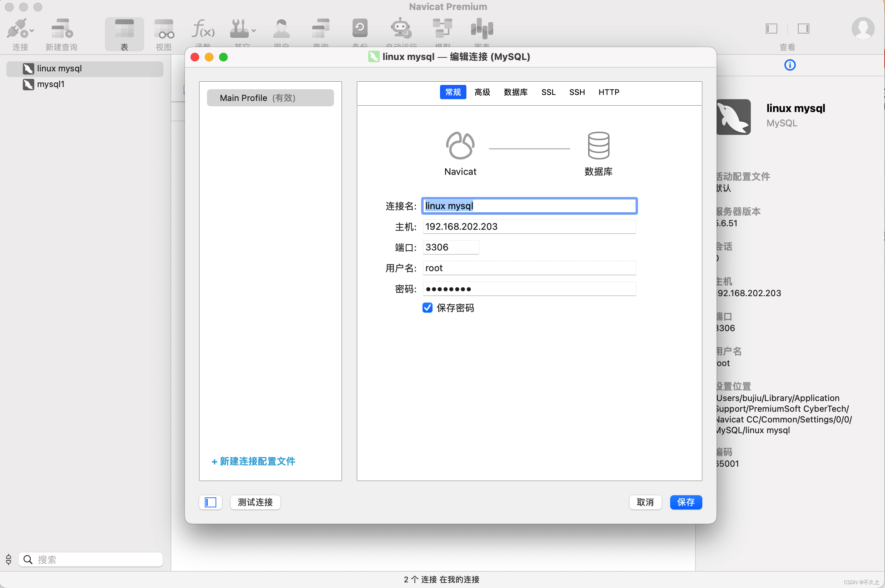Click the Others tools toolbar icon
Viewport: 885px width, 588px height.
coord(239,29)
